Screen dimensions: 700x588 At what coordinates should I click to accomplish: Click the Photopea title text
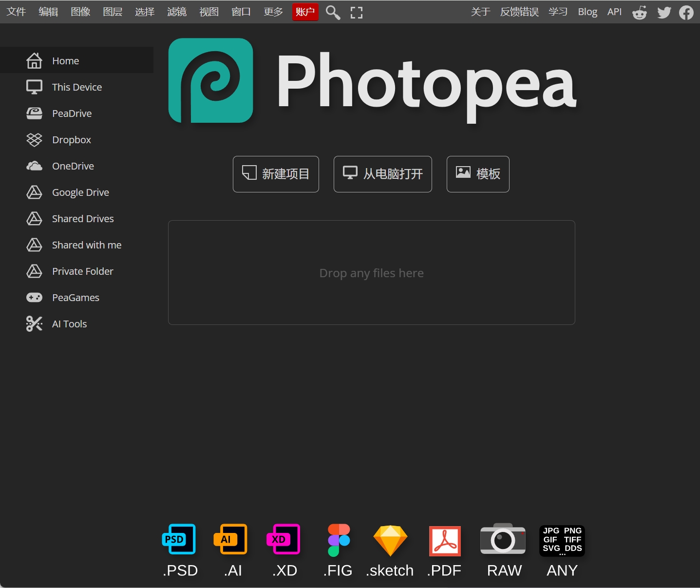pos(427,87)
